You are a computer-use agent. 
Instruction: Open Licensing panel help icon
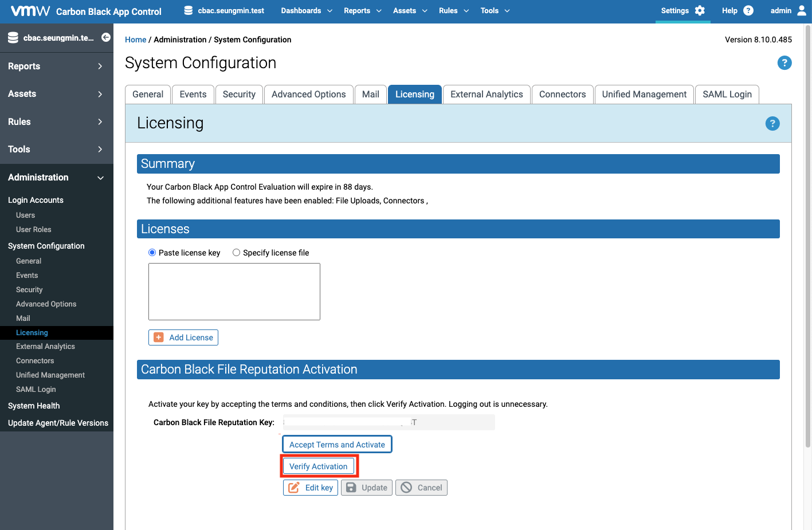click(772, 123)
